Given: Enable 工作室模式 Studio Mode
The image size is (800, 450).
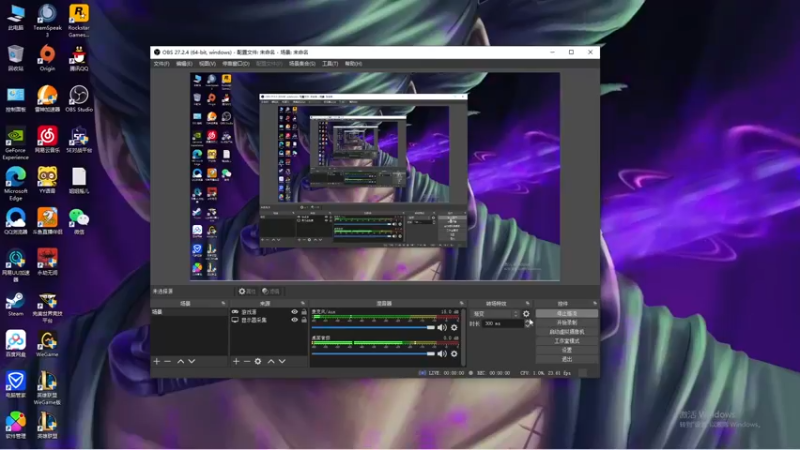Looking at the screenshot, I should (x=566, y=341).
